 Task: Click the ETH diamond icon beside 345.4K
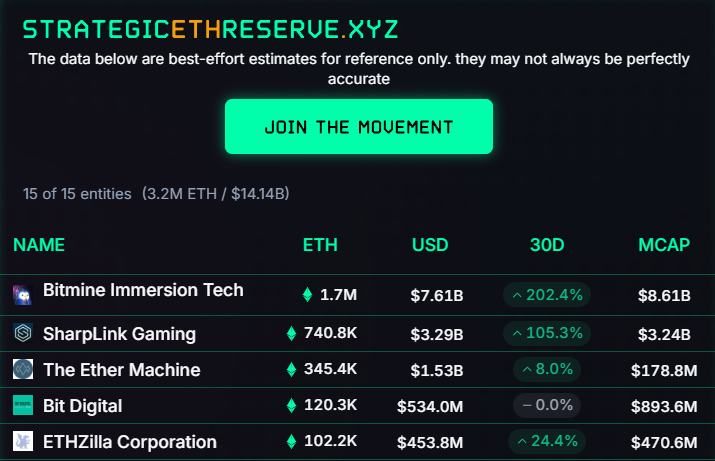point(291,370)
